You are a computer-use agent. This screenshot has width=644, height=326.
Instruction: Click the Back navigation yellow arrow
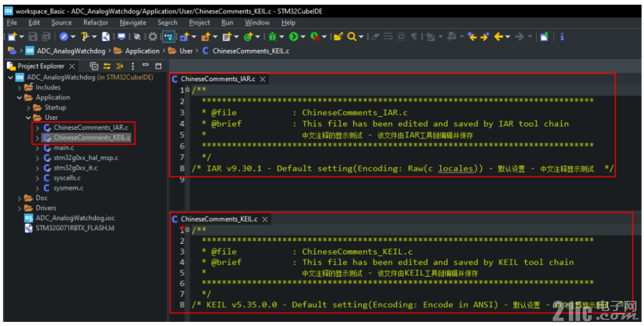[x=499, y=36]
